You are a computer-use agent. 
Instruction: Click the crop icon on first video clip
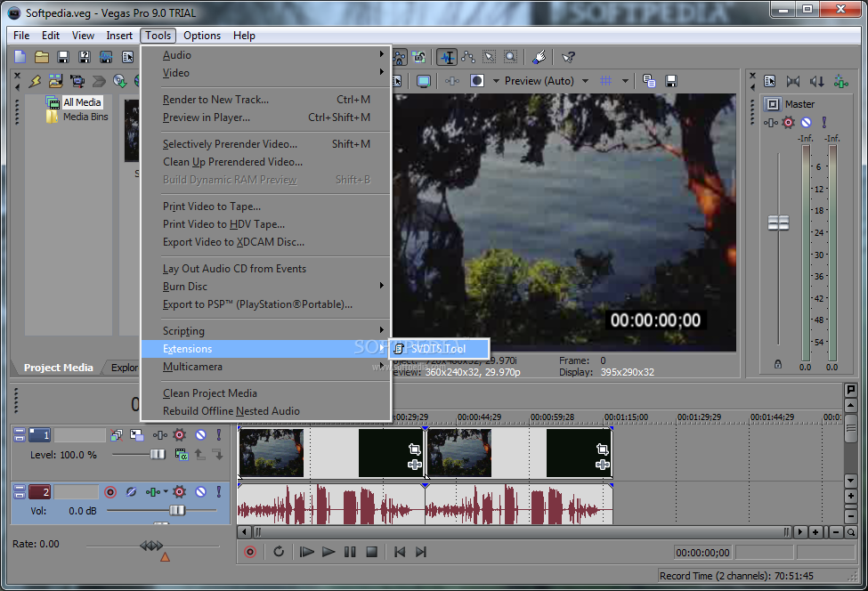415,449
